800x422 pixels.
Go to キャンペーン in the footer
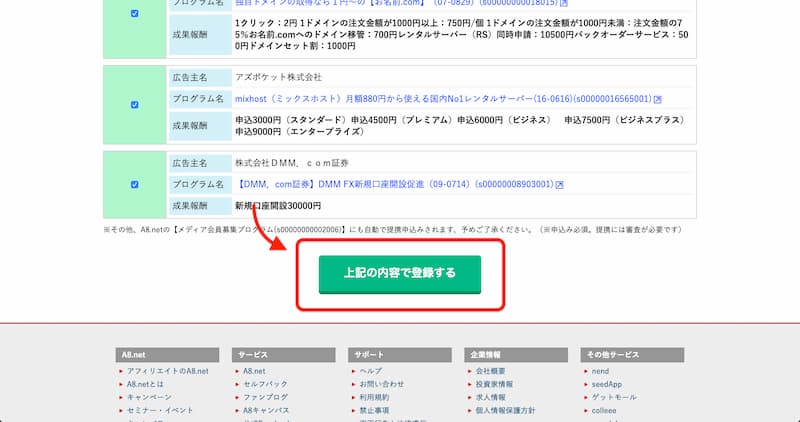point(149,397)
